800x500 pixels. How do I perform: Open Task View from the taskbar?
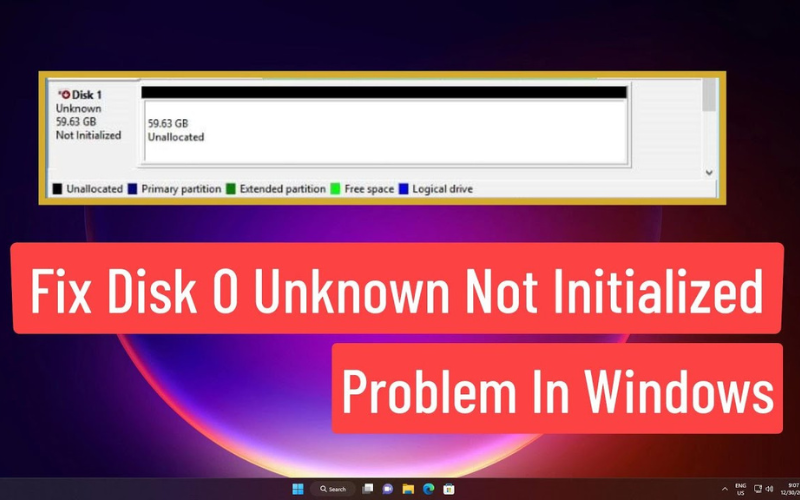point(368,488)
